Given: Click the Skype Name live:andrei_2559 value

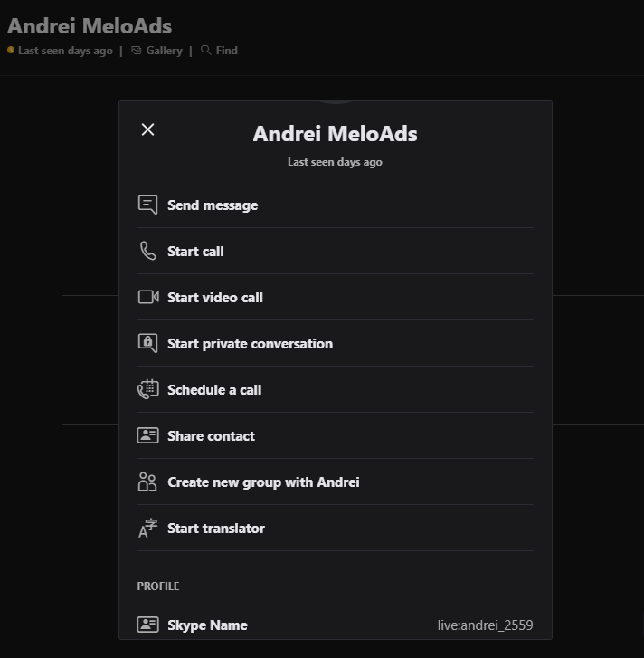Looking at the screenshot, I should click(x=485, y=625).
